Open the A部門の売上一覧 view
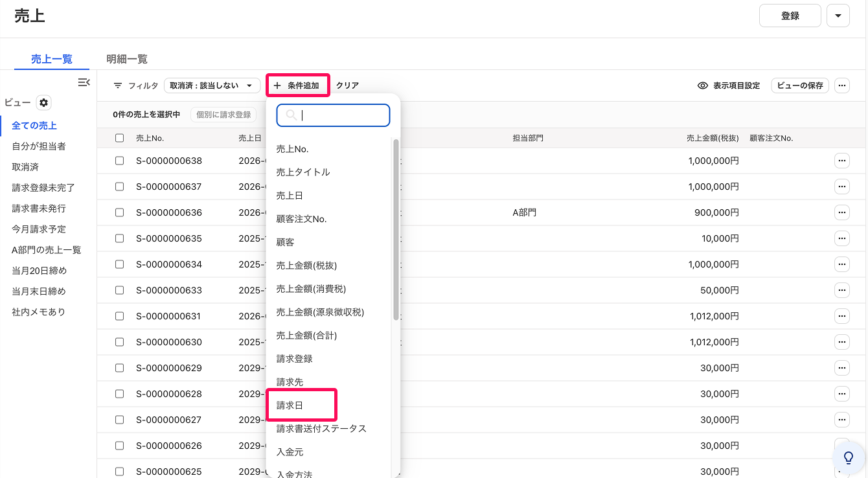 [47, 250]
